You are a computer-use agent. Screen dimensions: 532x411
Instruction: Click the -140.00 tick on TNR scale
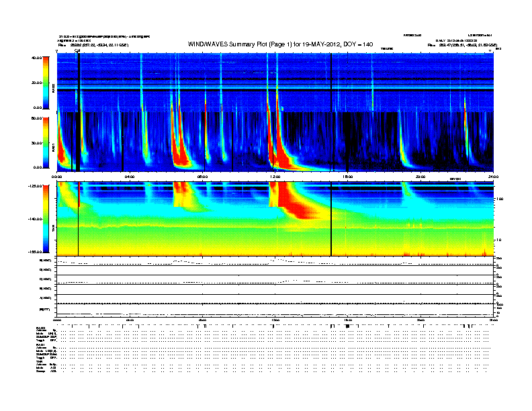tap(36, 219)
